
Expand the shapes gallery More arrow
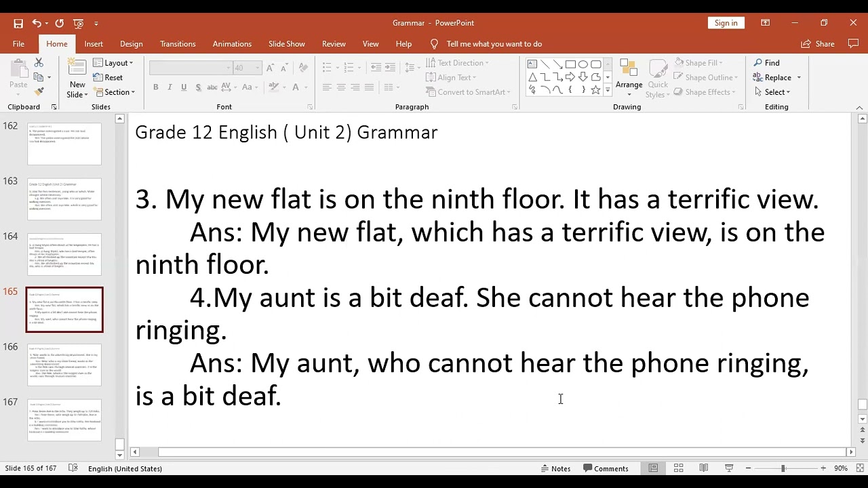point(608,90)
